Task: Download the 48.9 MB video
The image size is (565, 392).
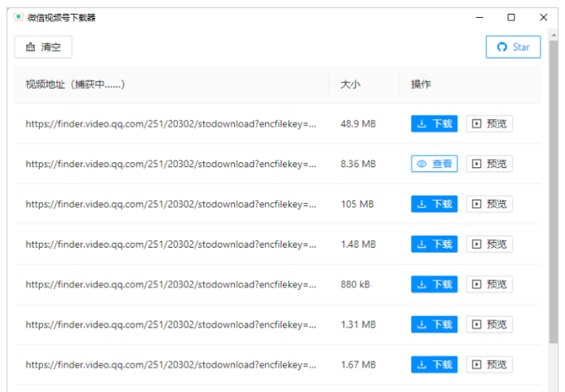Action: tap(434, 124)
